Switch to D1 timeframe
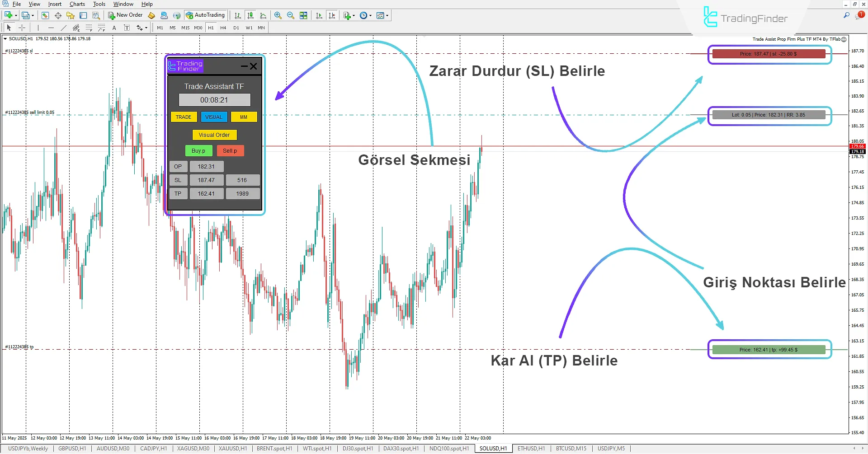The height and width of the screenshot is (454, 868). click(236, 28)
